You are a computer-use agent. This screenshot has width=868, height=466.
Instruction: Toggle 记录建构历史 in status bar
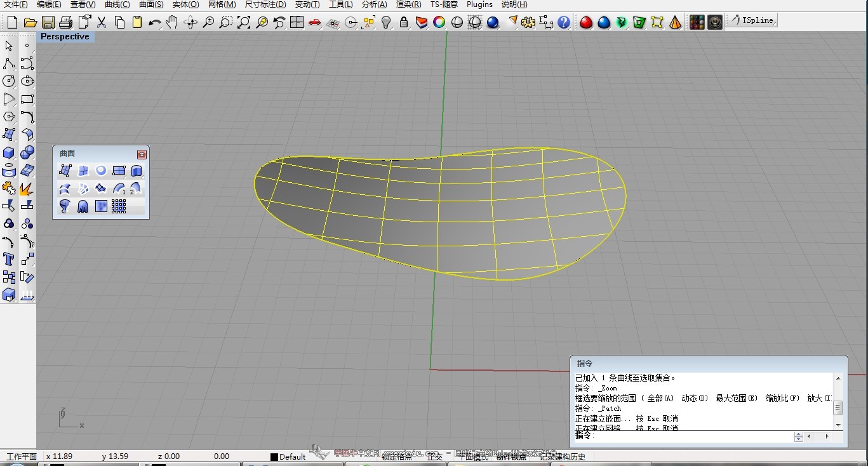(563, 456)
